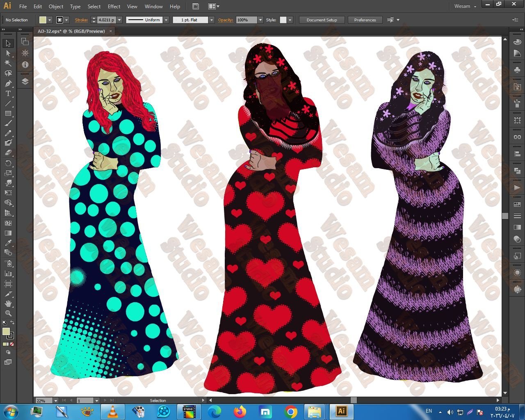Click the Fill swatch in the control bar

[x=43, y=20]
